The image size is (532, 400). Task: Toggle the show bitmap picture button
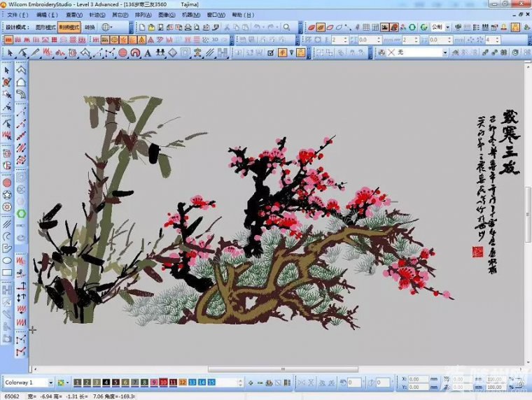pos(384,27)
